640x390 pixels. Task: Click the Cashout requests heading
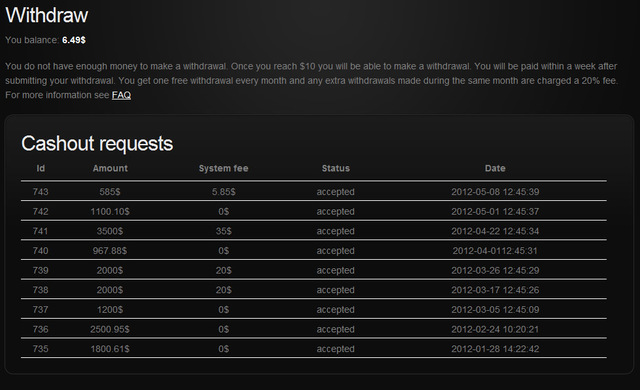coord(97,144)
